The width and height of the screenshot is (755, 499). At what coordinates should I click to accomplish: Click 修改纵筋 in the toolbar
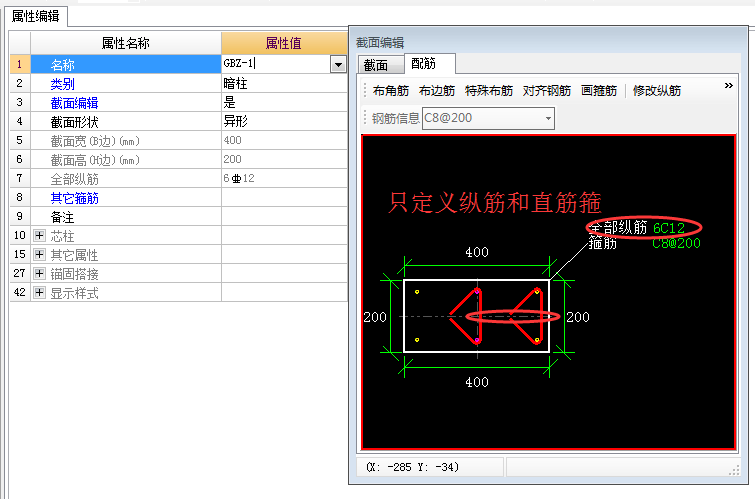(657, 91)
